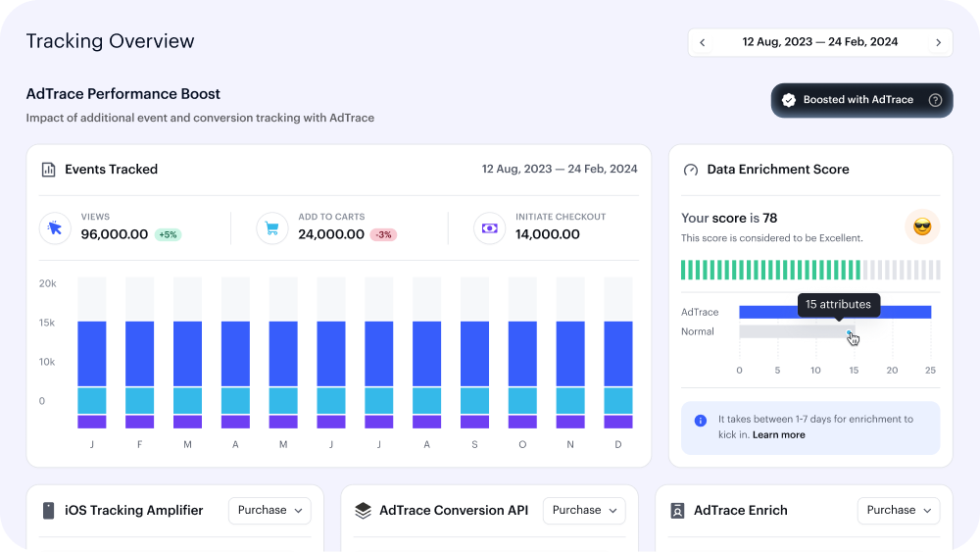The image size is (980, 552).
Task: Click the verified checkmark badge icon
Action: 789,100
